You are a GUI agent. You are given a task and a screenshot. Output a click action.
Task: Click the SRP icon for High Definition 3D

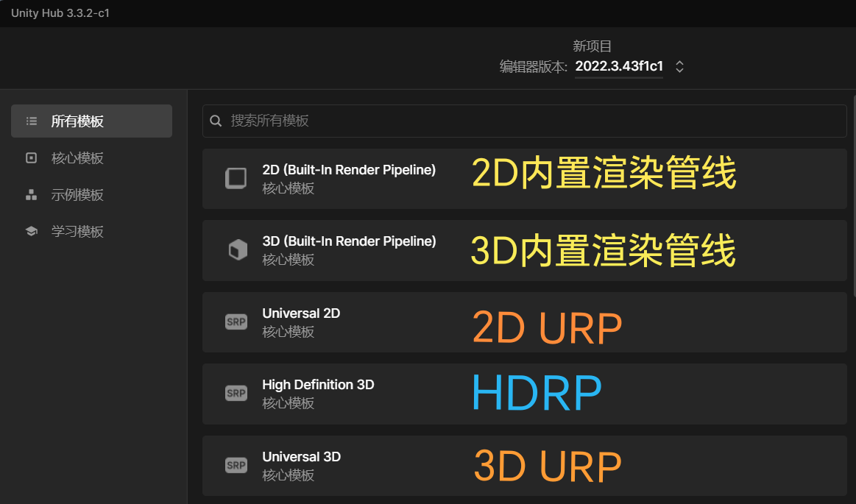[x=236, y=394]
